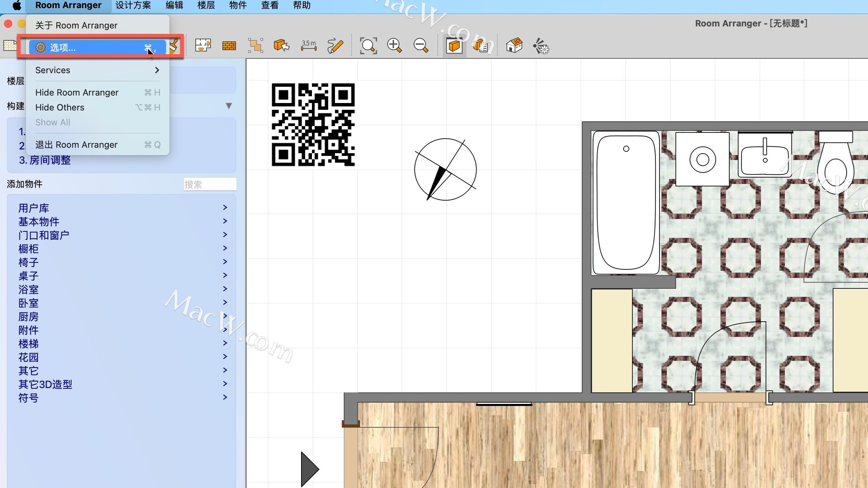Expand the 桌子 category
This screenshot has width=868, height=488.
[122, 276]
